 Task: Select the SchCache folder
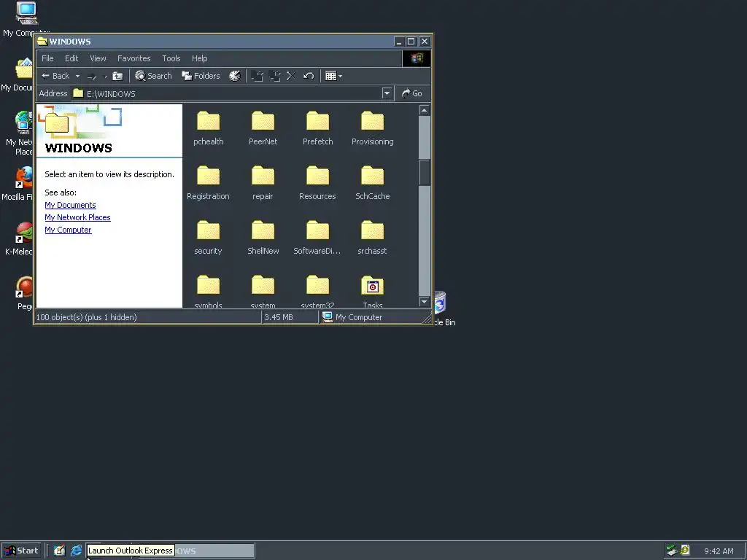373,183
